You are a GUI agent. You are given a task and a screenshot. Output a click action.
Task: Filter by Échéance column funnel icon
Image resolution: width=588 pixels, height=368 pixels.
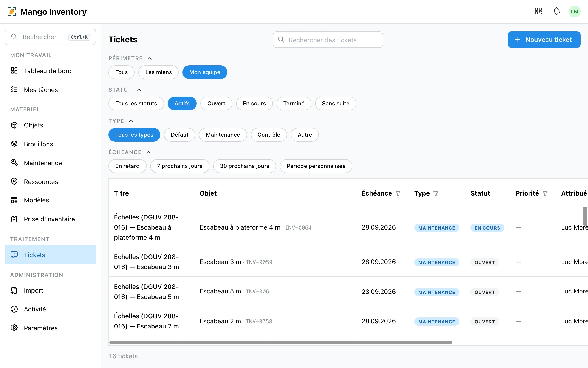[398, 193]
